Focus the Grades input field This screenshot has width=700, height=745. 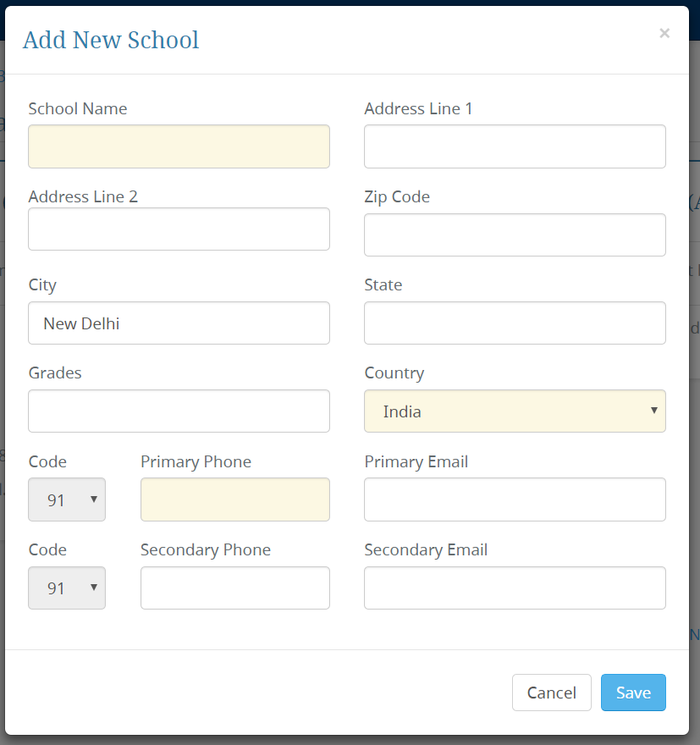point(179,411)
